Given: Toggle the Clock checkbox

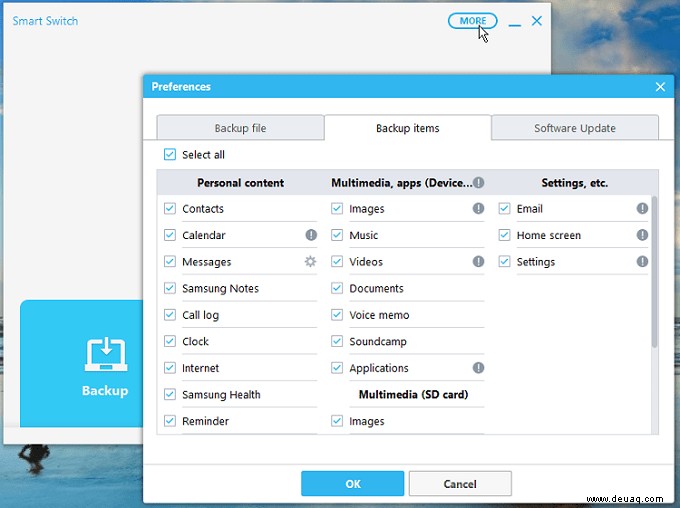Looking at the screenshot, I should 170,341.
